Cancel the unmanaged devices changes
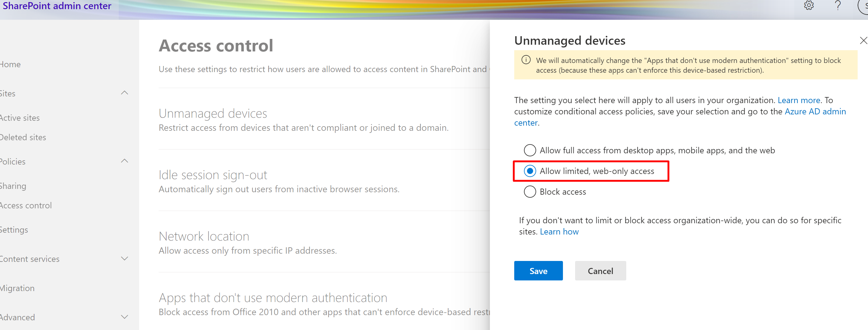The height and width of the screenshot is (330, 868). tap(600, 271)
